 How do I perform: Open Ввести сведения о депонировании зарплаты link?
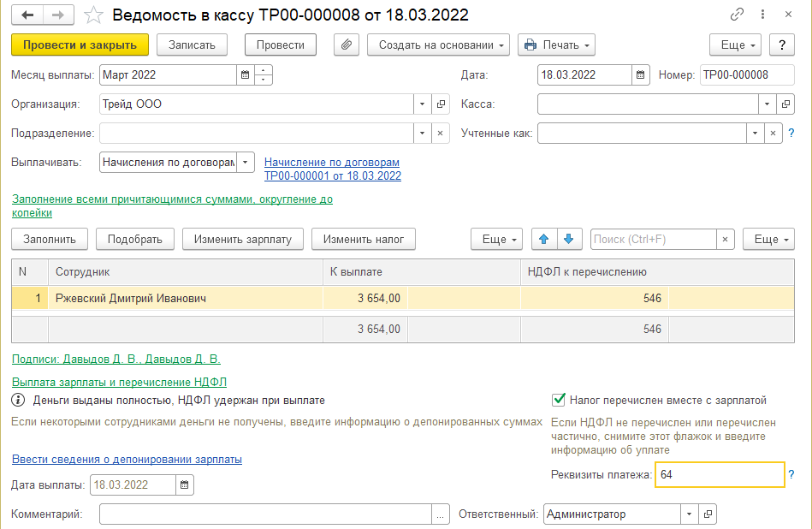pos(127,460)
